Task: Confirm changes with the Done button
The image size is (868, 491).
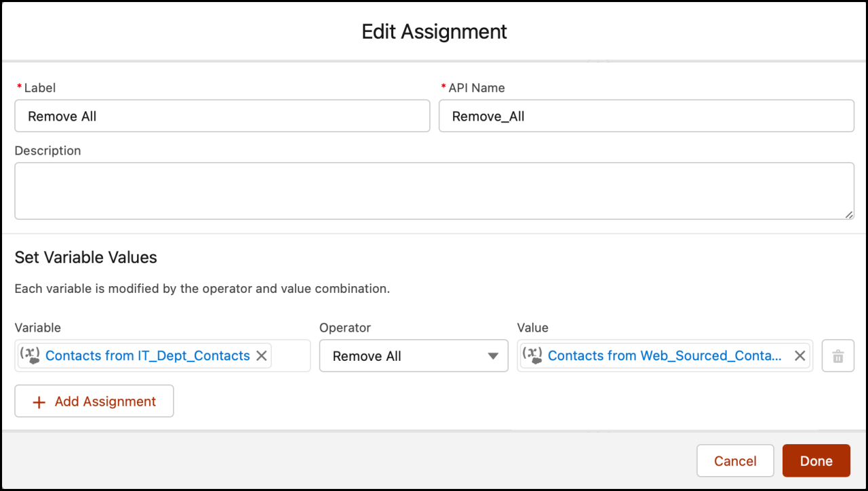Action: point(816,461)
